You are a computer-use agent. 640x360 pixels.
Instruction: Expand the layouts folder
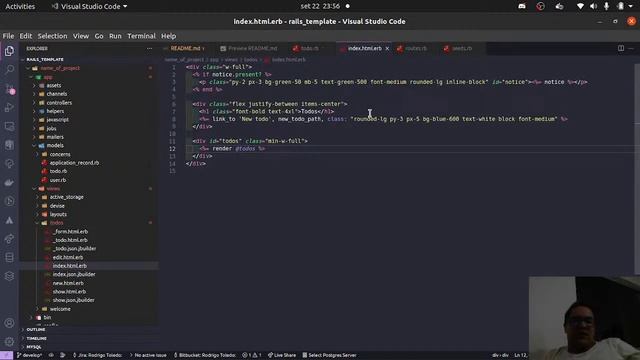tap(58, 214)
